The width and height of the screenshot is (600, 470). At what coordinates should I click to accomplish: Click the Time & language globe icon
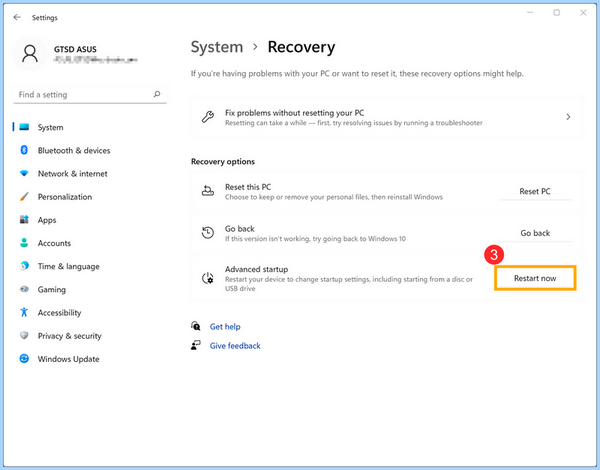pyautogui.click(x=24, y=266)
